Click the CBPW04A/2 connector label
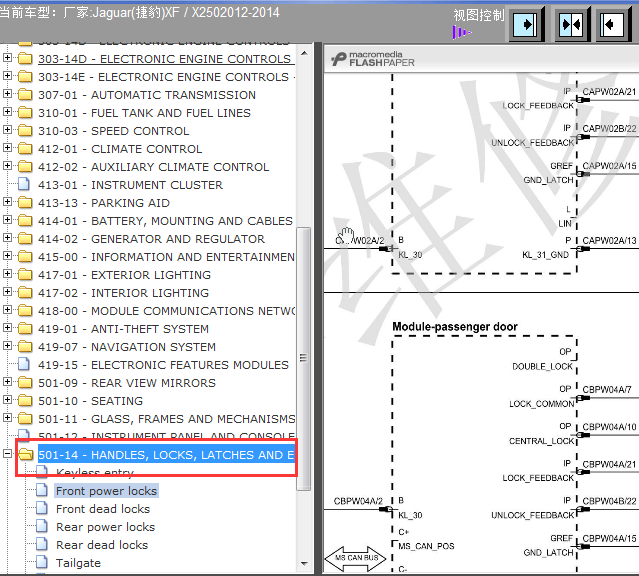 tap(358, 501)
